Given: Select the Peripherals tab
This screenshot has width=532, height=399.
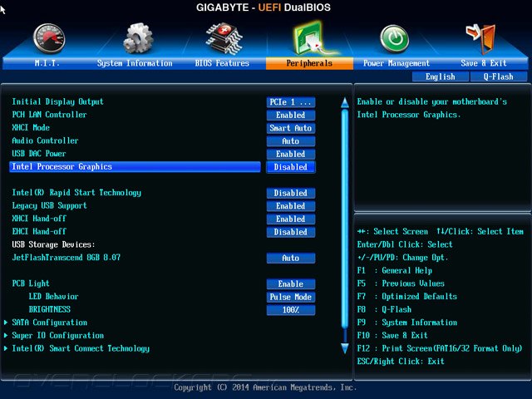Looking at the screenshot, I should point(309,63).
